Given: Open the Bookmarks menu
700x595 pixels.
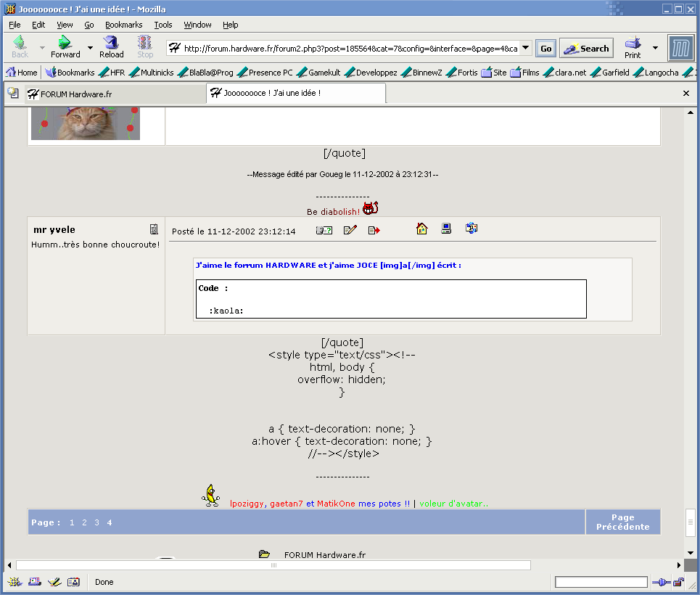Looking at the screenshot, I should coord(123,25).
